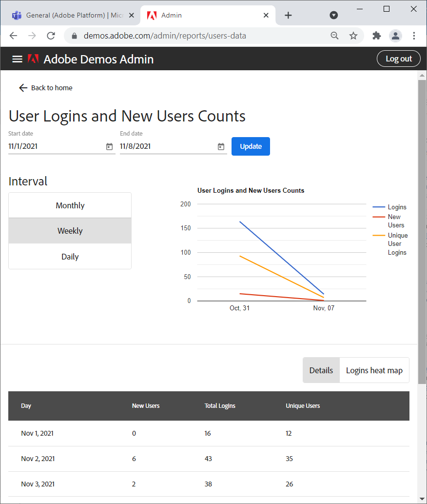Click the Adobe Demos Admin header title
This screenshot has width=427, height=504.
pyautogui.click(x=98, y=59)
